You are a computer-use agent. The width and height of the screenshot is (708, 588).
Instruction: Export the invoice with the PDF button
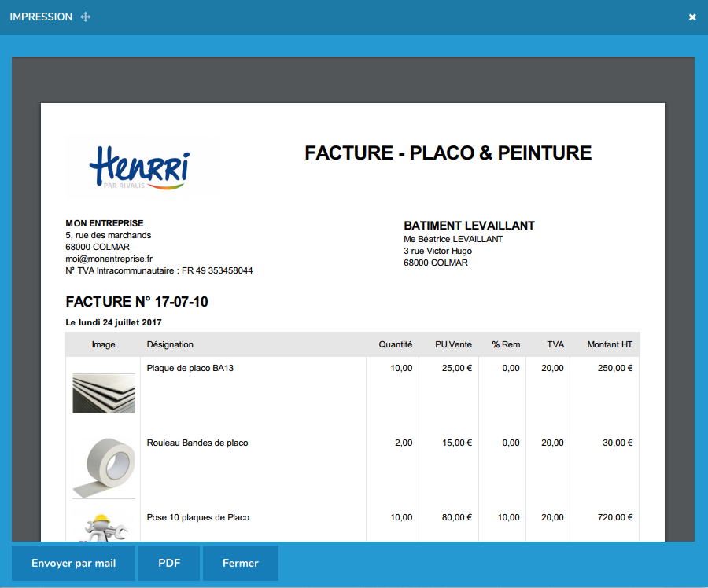169,563
